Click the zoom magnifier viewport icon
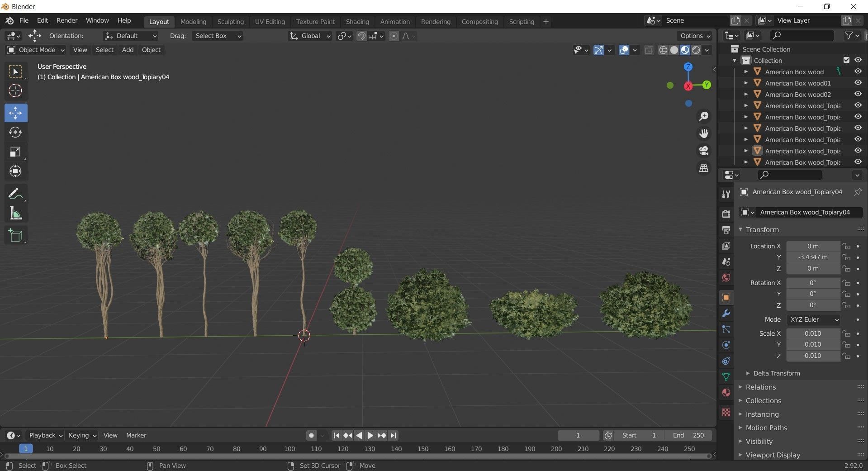 coord(704,116)
